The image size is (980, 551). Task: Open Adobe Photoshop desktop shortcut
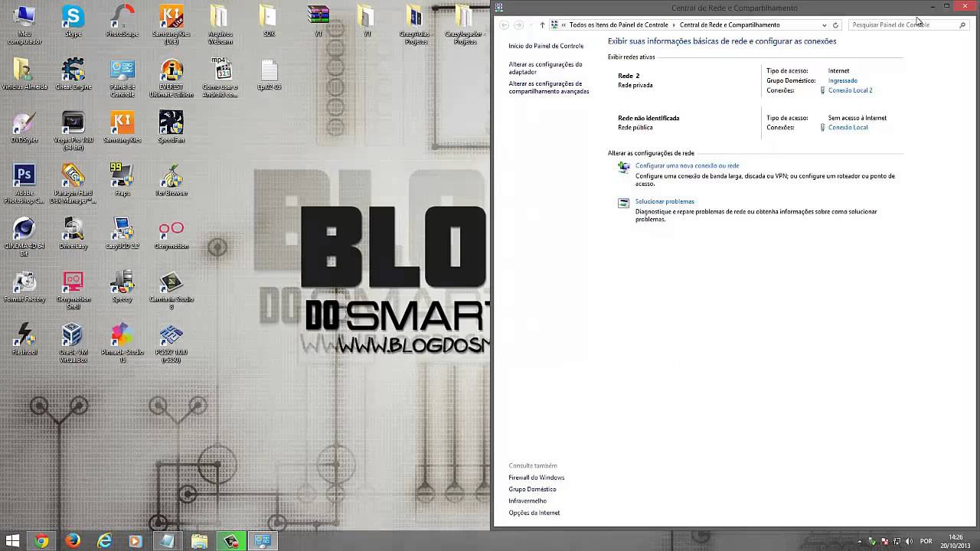24,184
